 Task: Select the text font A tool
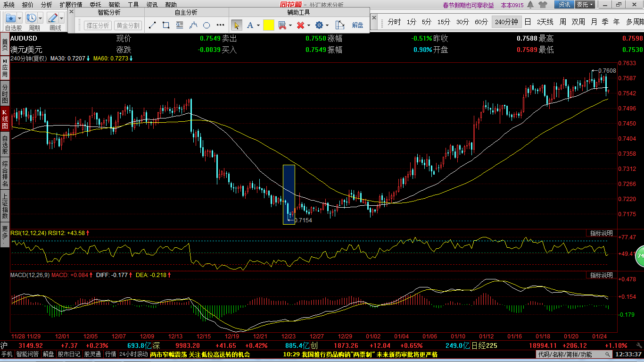tap(249, 25)
